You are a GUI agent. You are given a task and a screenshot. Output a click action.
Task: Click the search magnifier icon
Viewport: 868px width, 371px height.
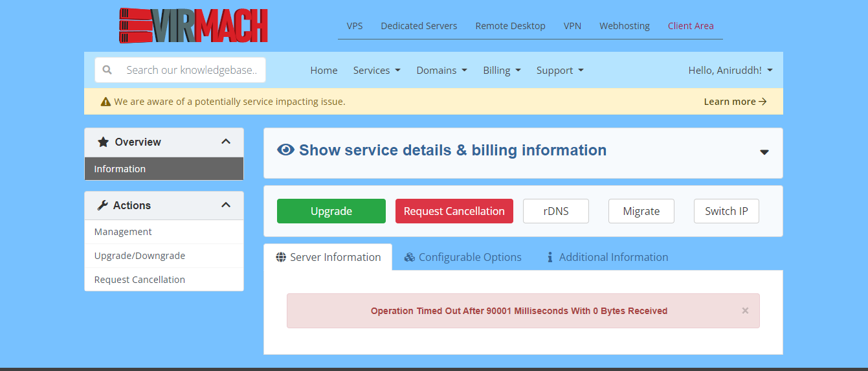(x=107, y=70)
